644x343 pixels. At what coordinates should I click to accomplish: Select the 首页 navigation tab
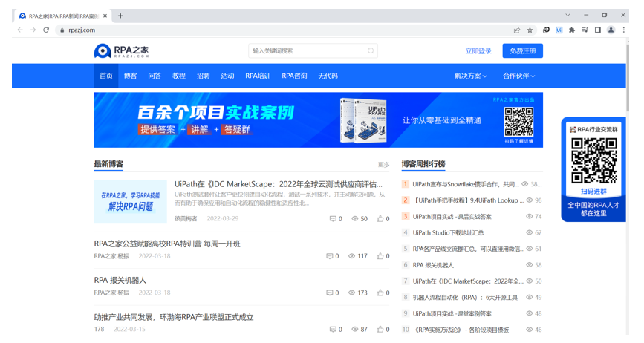[x=106, y=76]
